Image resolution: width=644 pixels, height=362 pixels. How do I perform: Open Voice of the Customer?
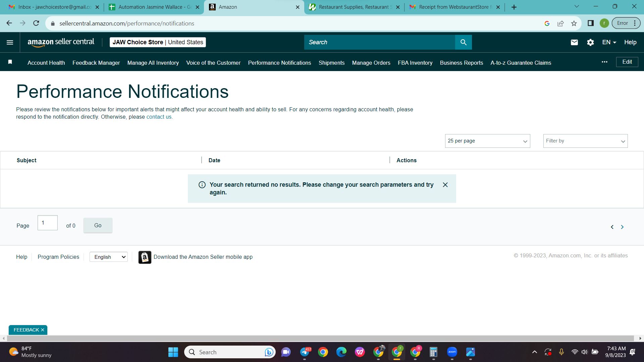tap(213, 63)
